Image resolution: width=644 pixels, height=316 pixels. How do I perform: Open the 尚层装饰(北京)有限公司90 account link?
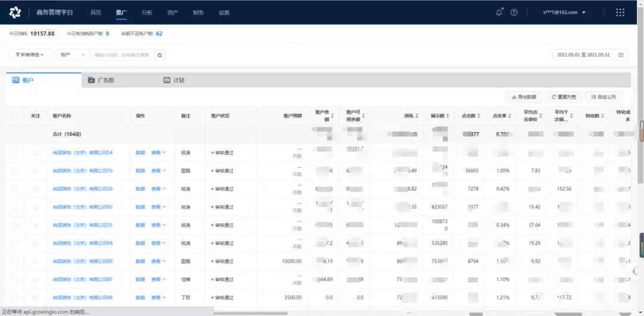pyautogui.click(x=82, y=261)
